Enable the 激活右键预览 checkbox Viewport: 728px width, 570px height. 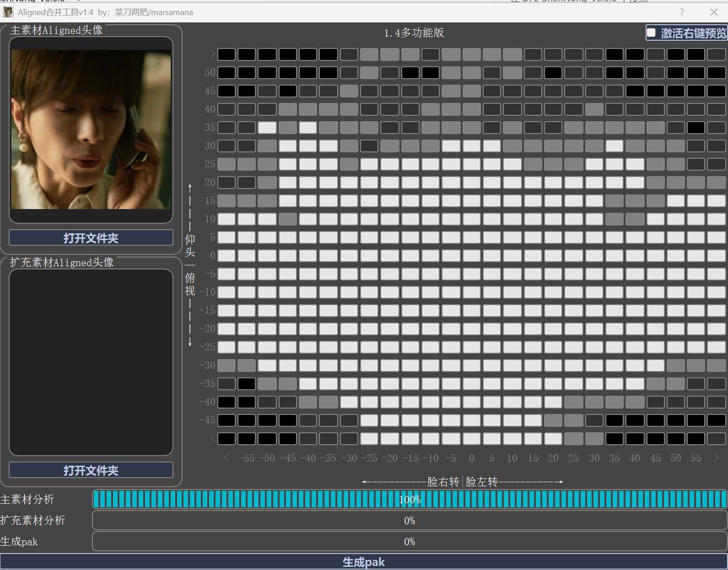[652, 33]
